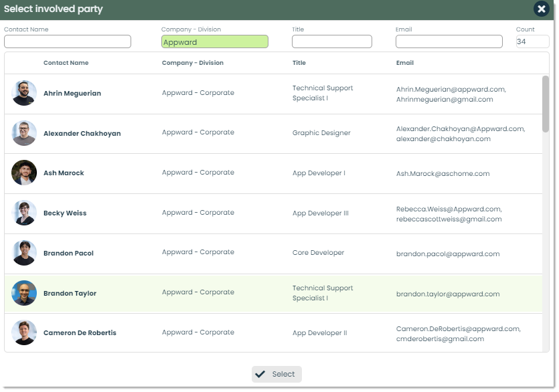Click Ahrin Meguerian's Appward - Corporate cell
Image resolution: width=559 pixels, height=392 pixels.
point(198,93)
